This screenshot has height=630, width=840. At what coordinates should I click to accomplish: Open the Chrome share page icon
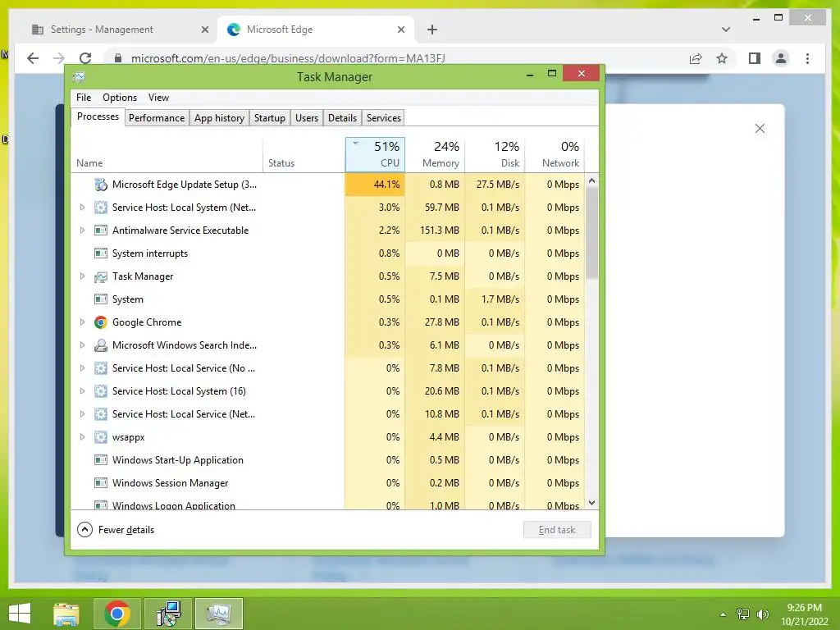[696, 58]
